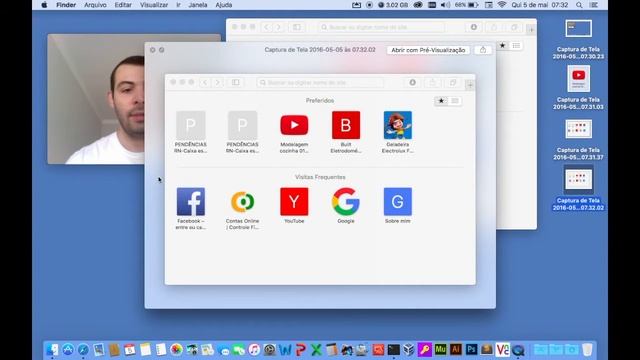Open VirtualBox from the Dock
The image size is (640, 360).
pos(409,350)
